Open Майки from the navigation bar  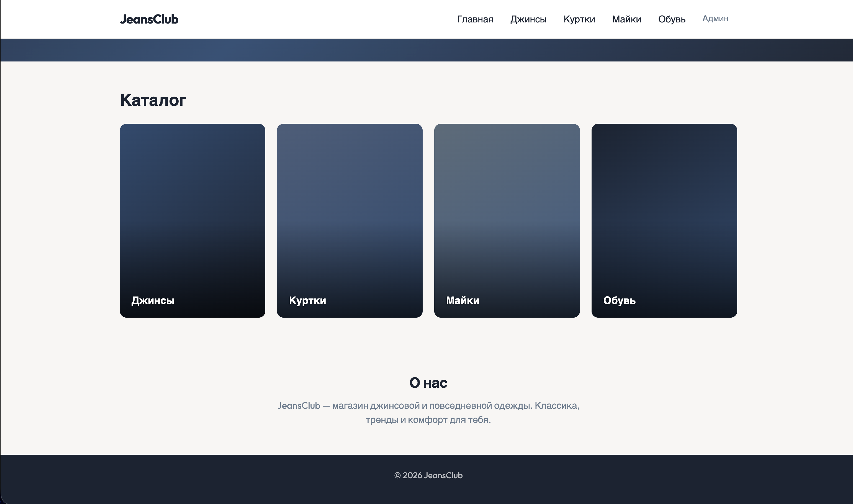626,19
